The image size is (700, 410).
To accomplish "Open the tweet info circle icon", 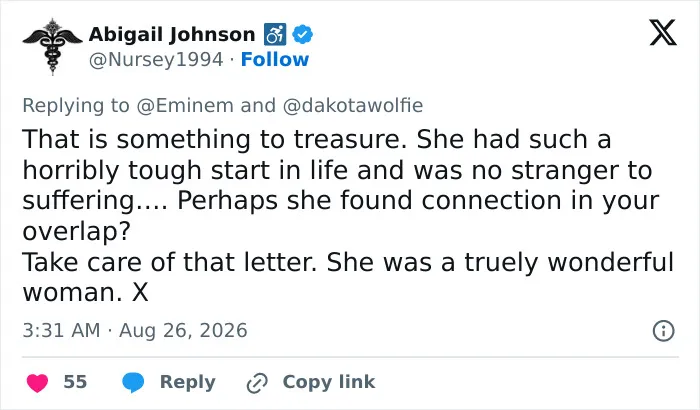I will [x=663, y=331].
